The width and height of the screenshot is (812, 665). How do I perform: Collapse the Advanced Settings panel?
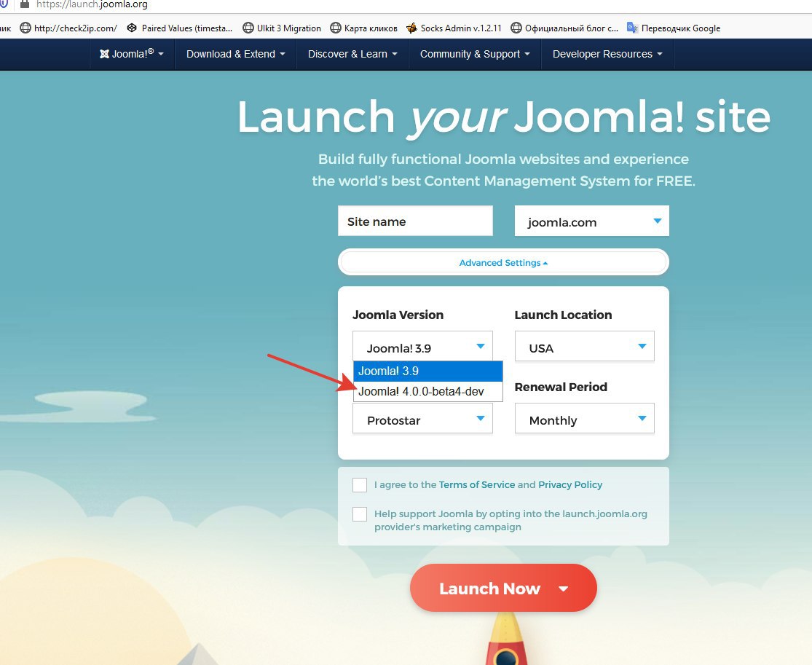tap(503, 263)
